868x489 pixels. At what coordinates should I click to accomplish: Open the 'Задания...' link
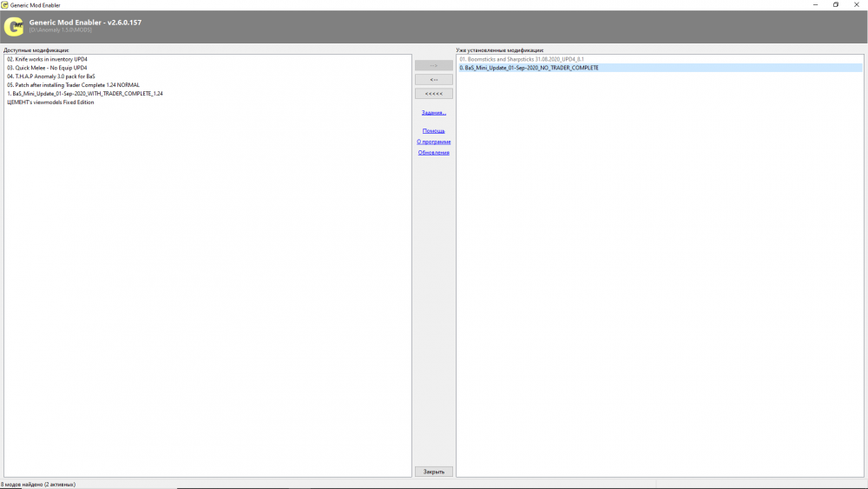(434, 112)
